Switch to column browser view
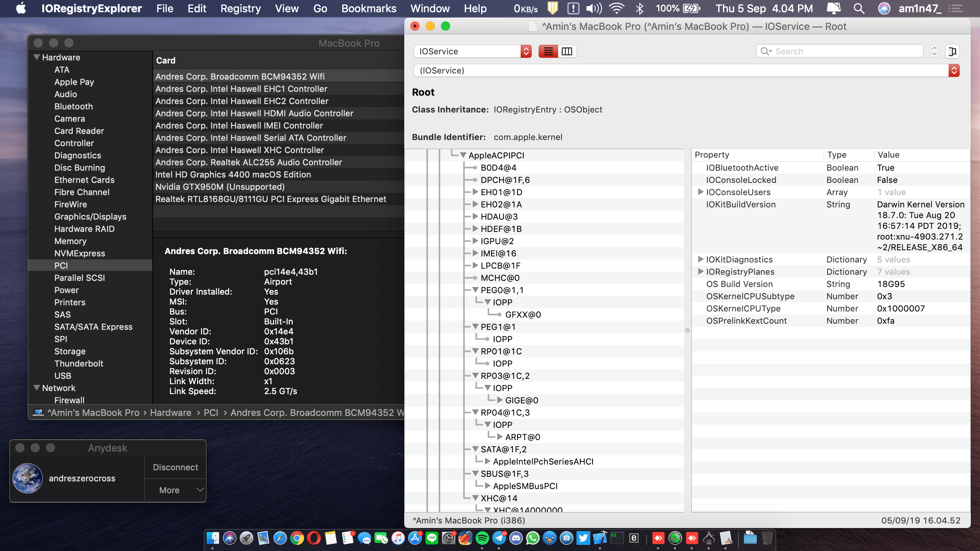 [x=567, y=51]
